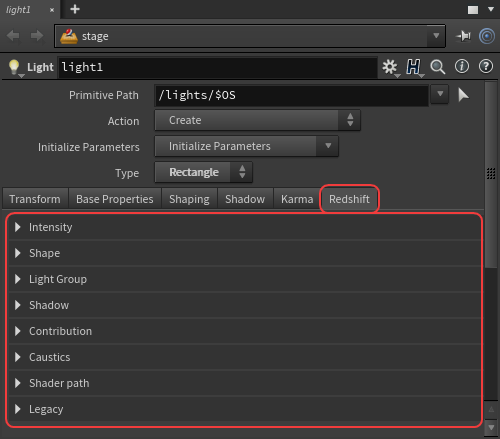
Task: Switch to the Base Properties tab
Action: click(115, 199)
